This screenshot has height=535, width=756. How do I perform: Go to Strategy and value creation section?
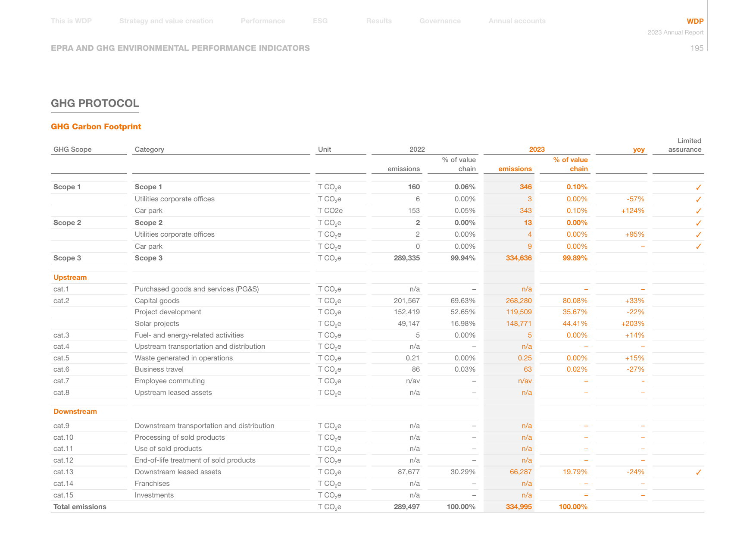166,21
